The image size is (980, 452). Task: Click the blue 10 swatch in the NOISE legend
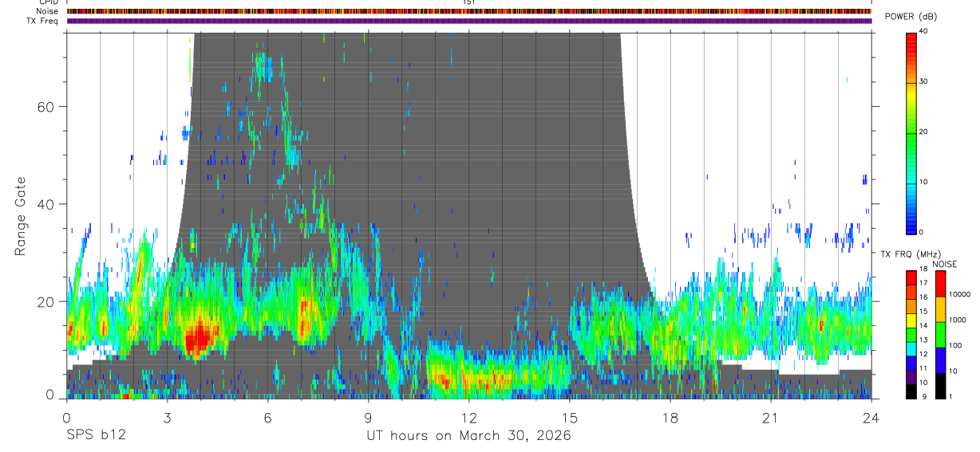(x=940, y=360)
